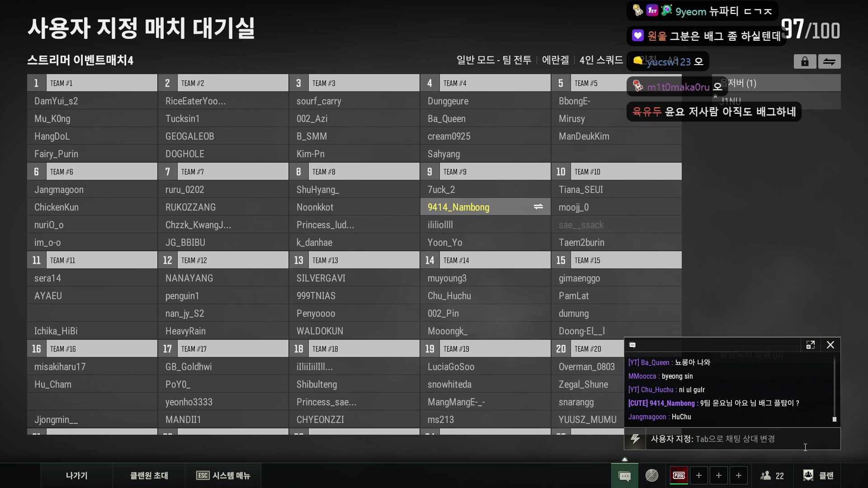Screen dimensions: 868x488
Task: Toggle the room lock padlock at top right
Action: click(805, 61)
